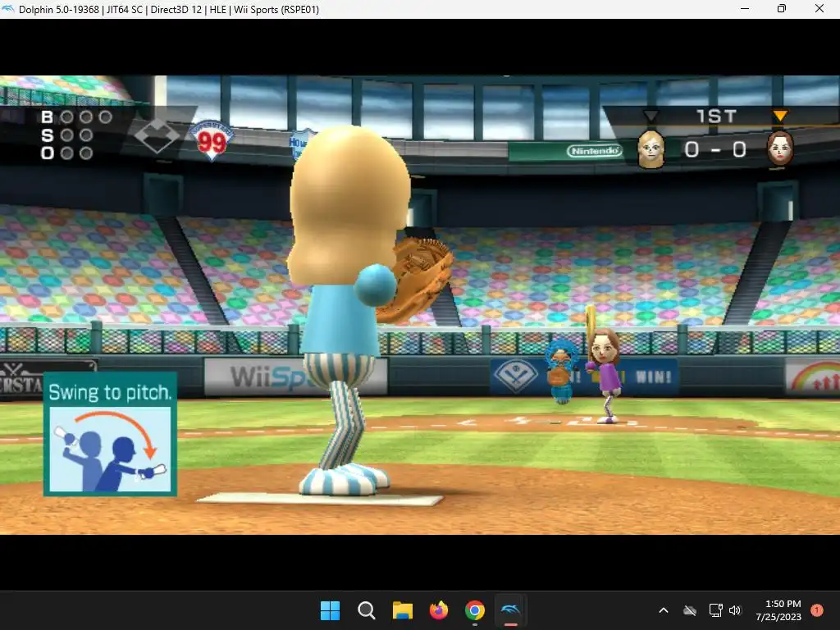Click the orange at-bat triangle marker
This screenshot has height=630, width=840.
tap(780, 116)
